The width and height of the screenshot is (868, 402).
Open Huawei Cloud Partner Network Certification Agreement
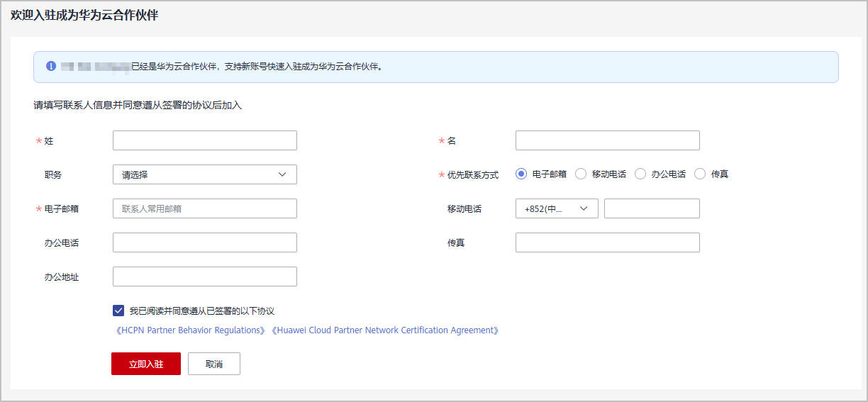click(x=385, y=330)
